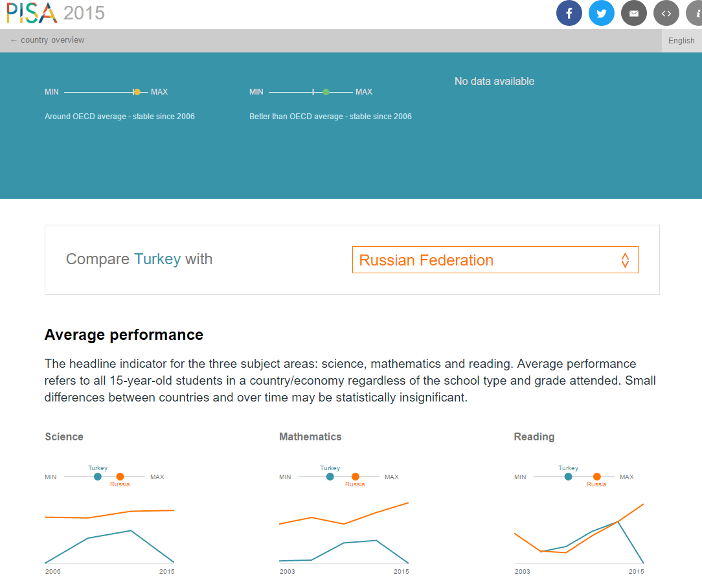Open the embed code icon

click(x=666, y=13)
